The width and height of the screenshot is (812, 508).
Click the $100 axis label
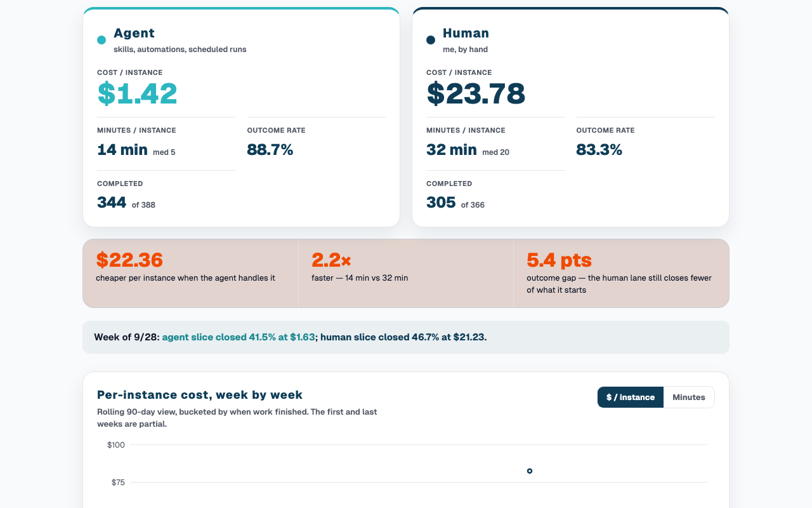coord(116,445)
